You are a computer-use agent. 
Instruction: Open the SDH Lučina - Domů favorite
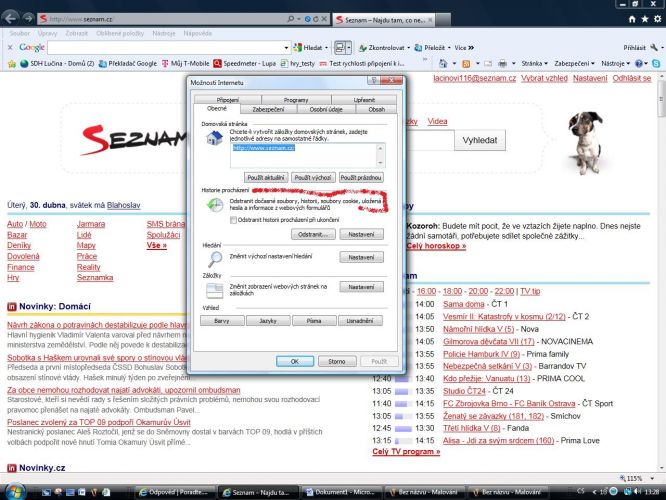(57, 64)
